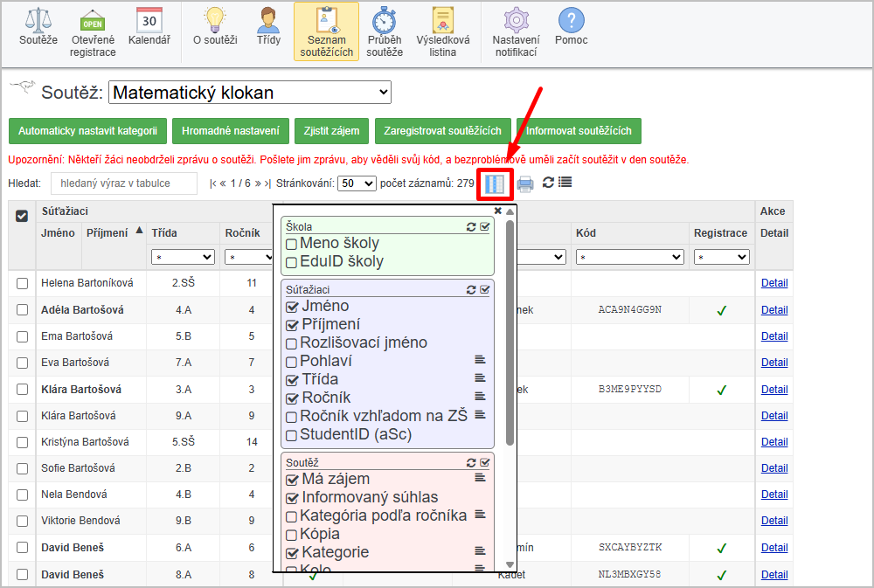Select the checkbox for Helena Bartoníková
874x588 pixels.
point(23,283)
